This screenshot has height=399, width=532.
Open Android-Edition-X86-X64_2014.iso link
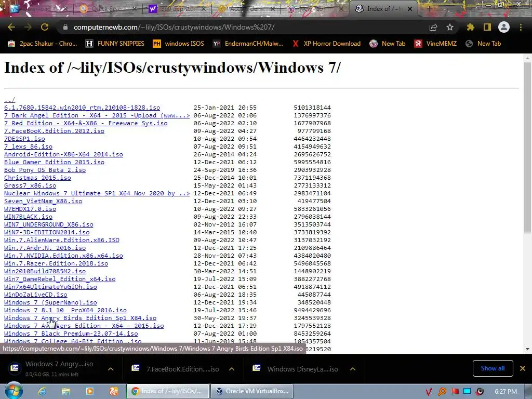[63, 154]
